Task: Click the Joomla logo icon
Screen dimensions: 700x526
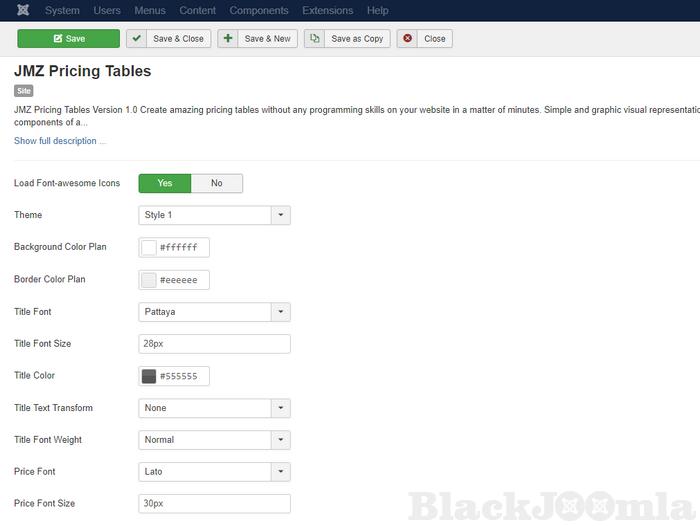Action: click(23, 11)
